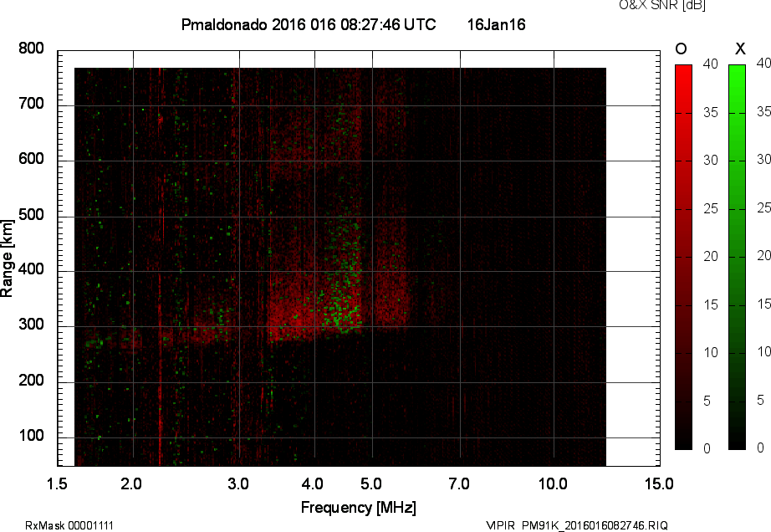Click the file name 'PM91K_2016016082746.RIQ'
Viewport: 771px width, 532px height.
(x=595, y=525)
